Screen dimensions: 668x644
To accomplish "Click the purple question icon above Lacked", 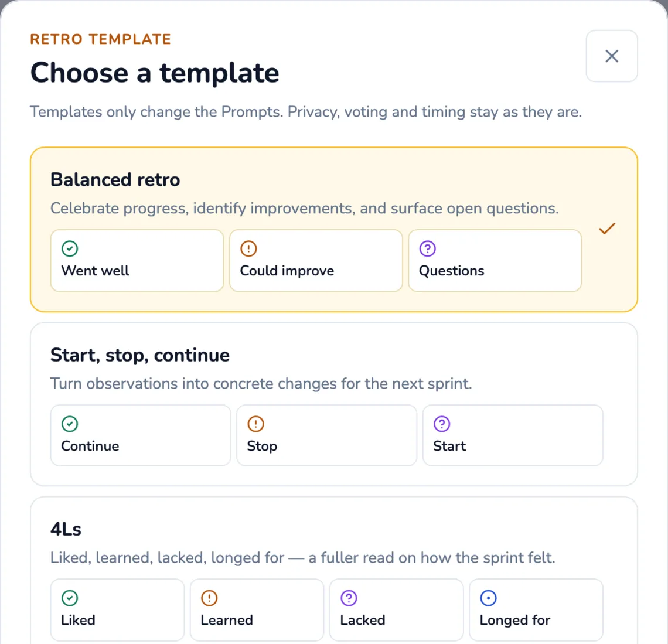I will point(349,598).
